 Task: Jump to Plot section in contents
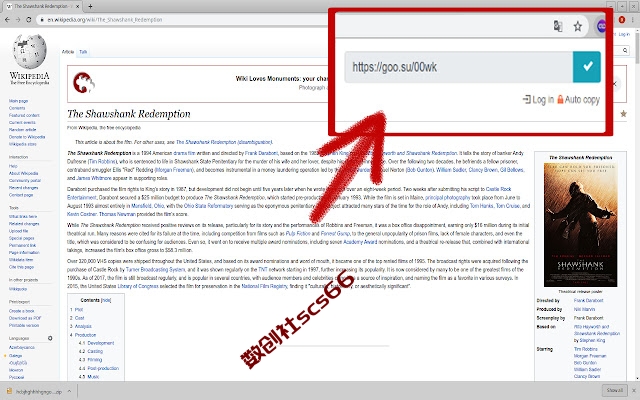point(79,309)
